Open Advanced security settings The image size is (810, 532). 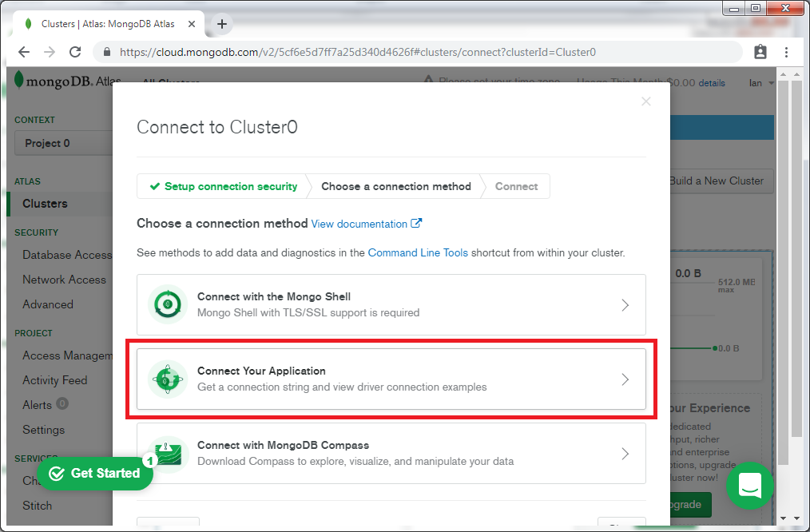click(x=47, y=304)
